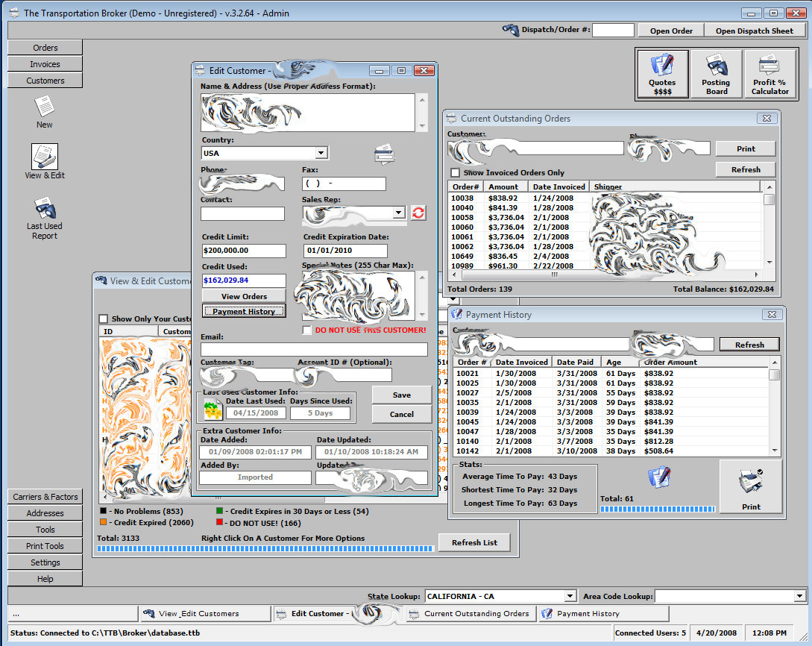Open the Invoices sidebar section
812x646 pixels.
click(x=45, y=64)
